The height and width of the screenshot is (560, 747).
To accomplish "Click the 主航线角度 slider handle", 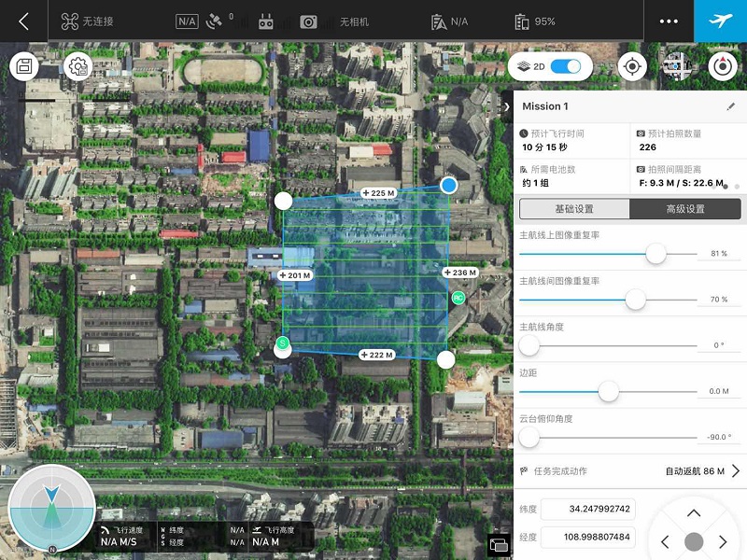I will 529,345.
